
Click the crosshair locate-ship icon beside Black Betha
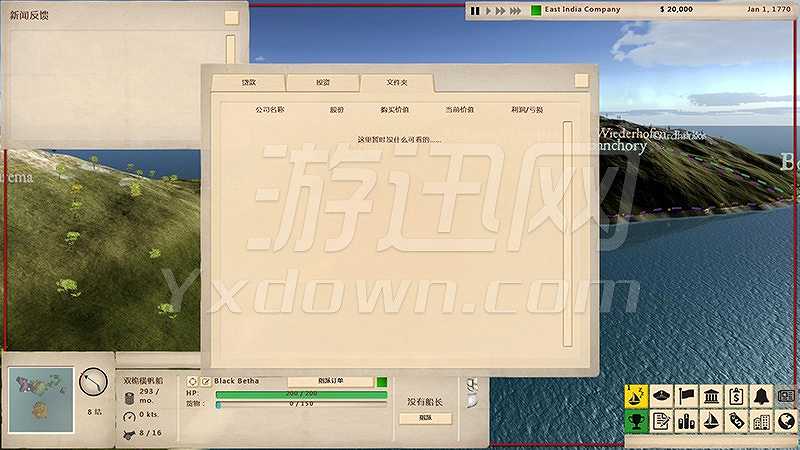tap(192, 381)
